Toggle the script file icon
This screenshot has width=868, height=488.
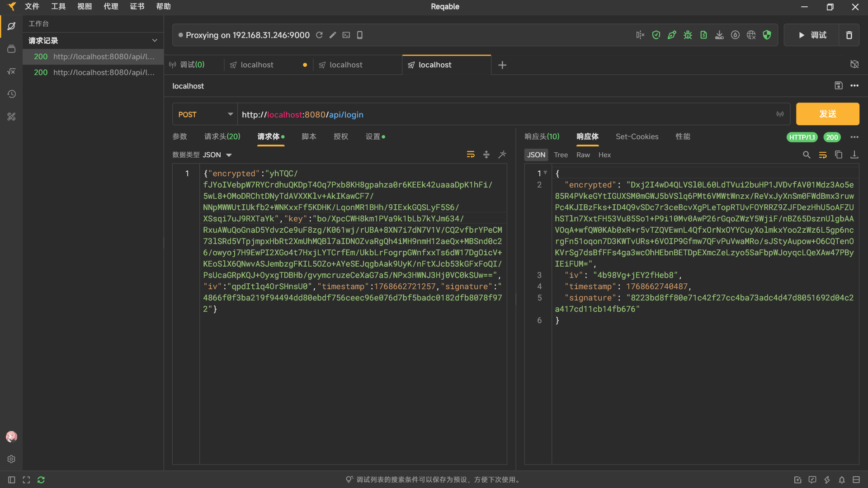pos(703,35)
